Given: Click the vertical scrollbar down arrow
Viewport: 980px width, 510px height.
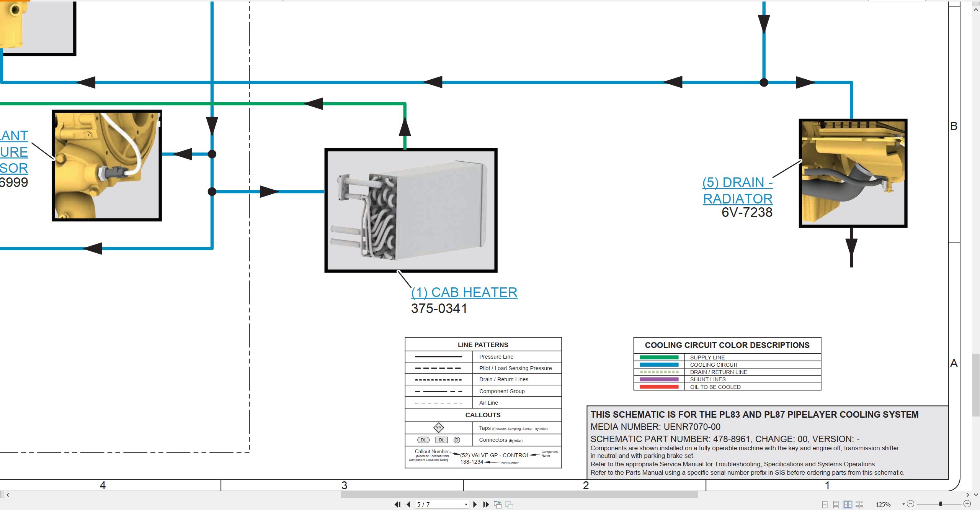Looking at the screenshot, I should tap(976, 495).
